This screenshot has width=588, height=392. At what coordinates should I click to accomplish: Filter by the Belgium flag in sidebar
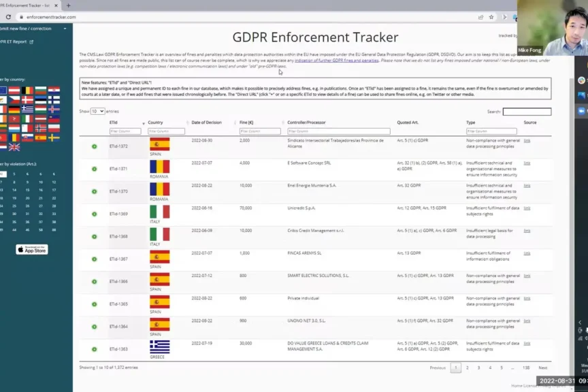[x=27, y=91]
